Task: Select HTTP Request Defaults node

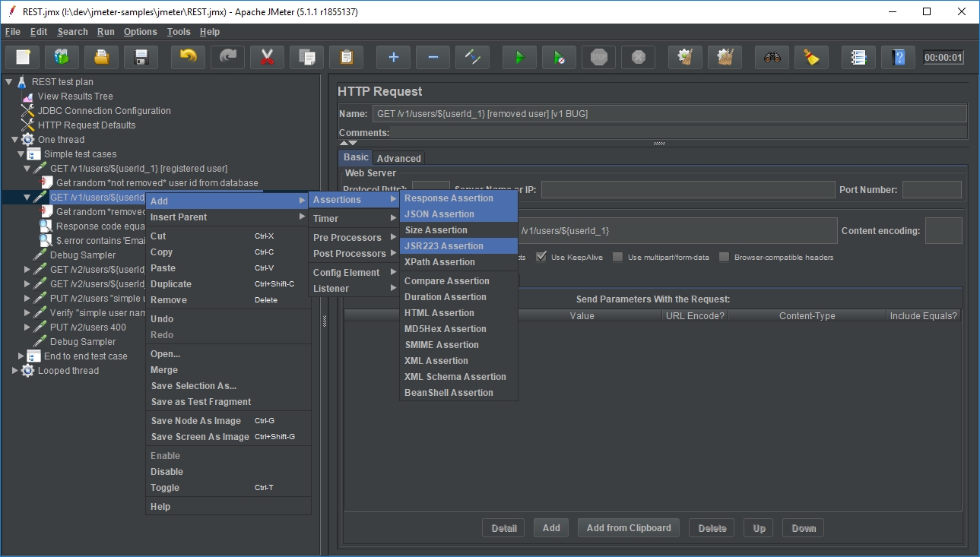Action: pyautogui.click(x=87, y=125)
